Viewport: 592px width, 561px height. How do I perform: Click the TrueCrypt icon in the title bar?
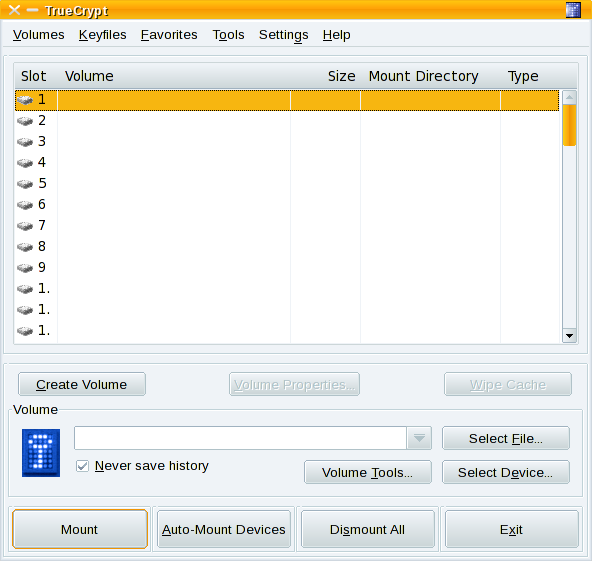click(573, 10)
